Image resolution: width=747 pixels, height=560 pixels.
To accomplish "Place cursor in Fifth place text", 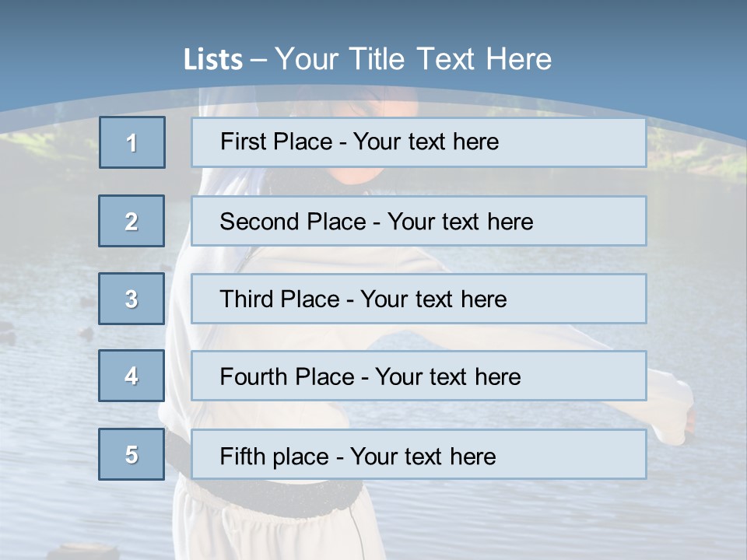I will point(358,457).
